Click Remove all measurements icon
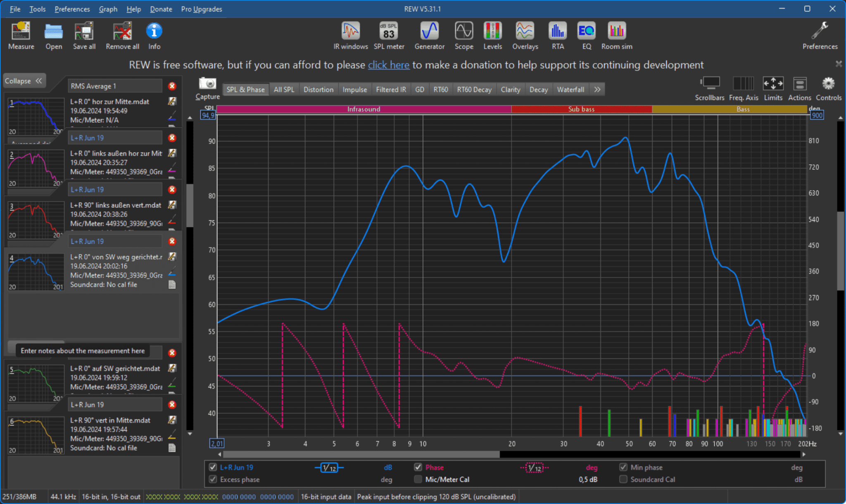The width and height of the screenshot is (846, 504). [x=122, y=36]
